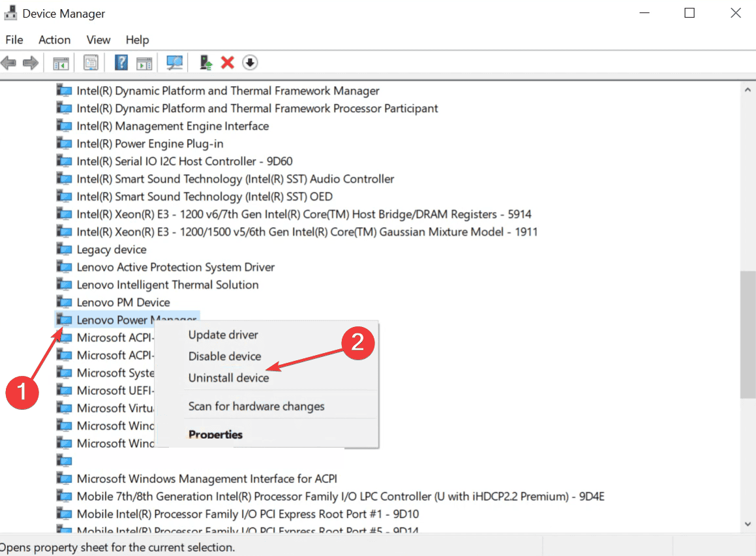756x556 pixels.
Task: Click the Forward arrow toolbar icon
Action: (31, 63)
